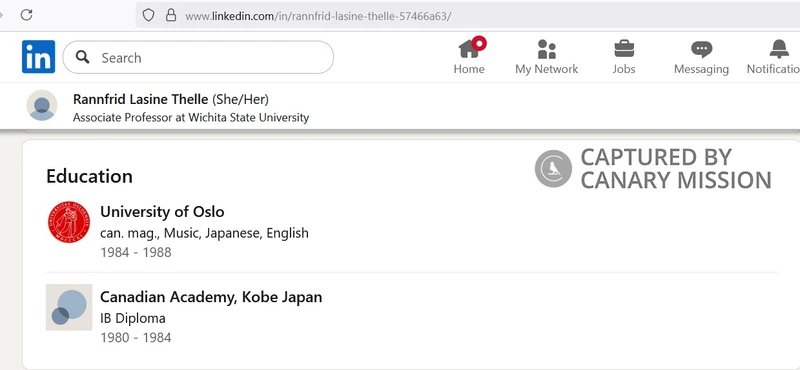Screen dimensions: 800x370
Task: Click the Canadian Academy placeholder logo
Action: pyautogui.click(x=69, y=307)
